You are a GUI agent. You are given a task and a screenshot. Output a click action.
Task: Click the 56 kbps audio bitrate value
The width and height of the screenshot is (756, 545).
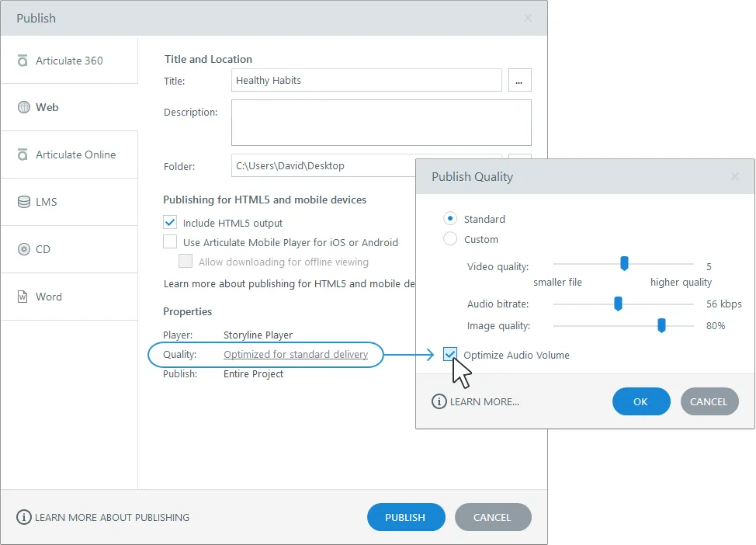pyautogui.click(x=723, y=304)
